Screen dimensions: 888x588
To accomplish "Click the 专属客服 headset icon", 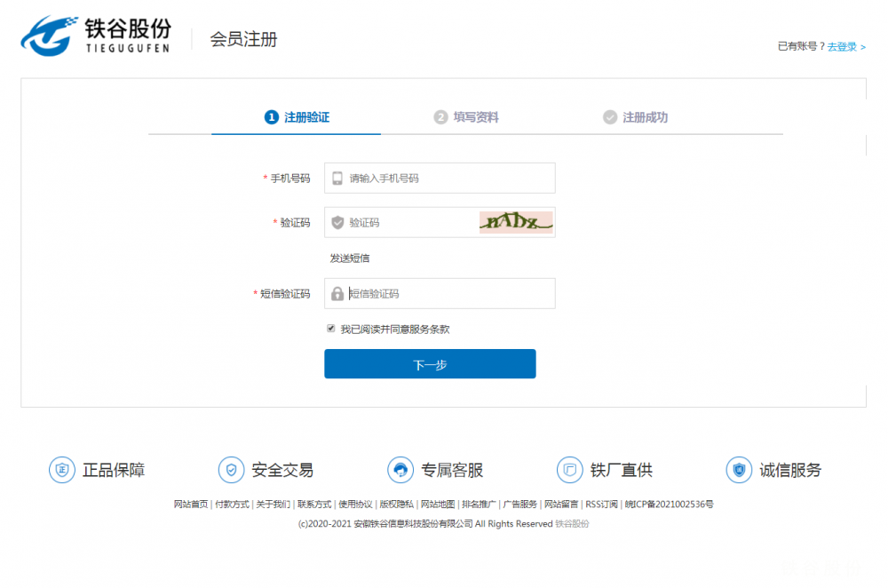I will pyautogui.click(x=400, y=470).
